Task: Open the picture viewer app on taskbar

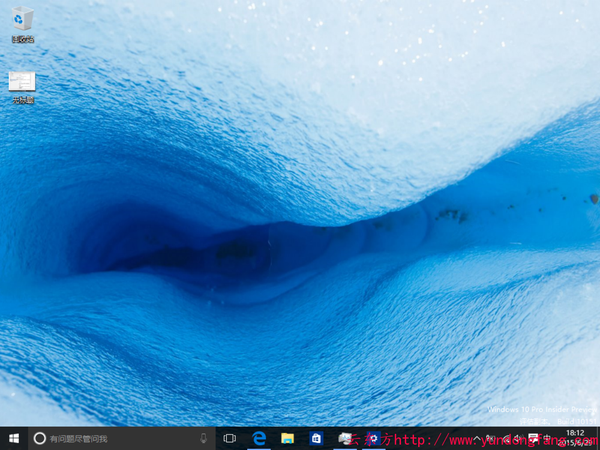Action: coord(345,439)
